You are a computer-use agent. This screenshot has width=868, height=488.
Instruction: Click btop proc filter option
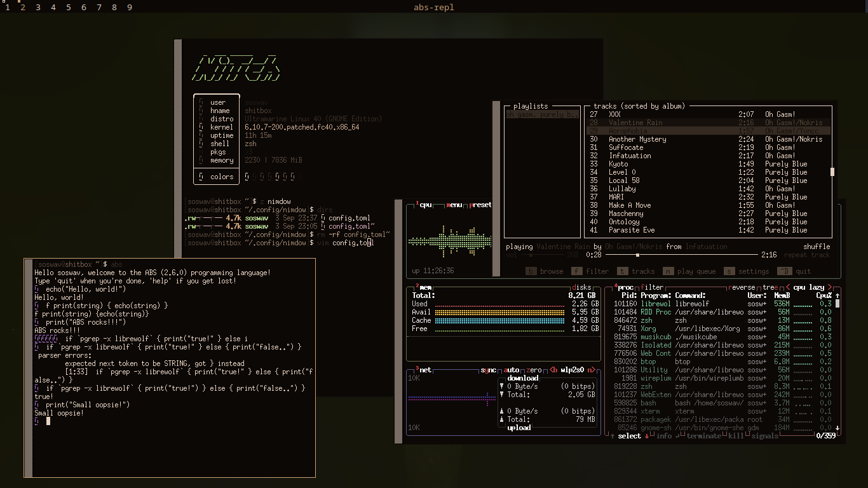652,287
